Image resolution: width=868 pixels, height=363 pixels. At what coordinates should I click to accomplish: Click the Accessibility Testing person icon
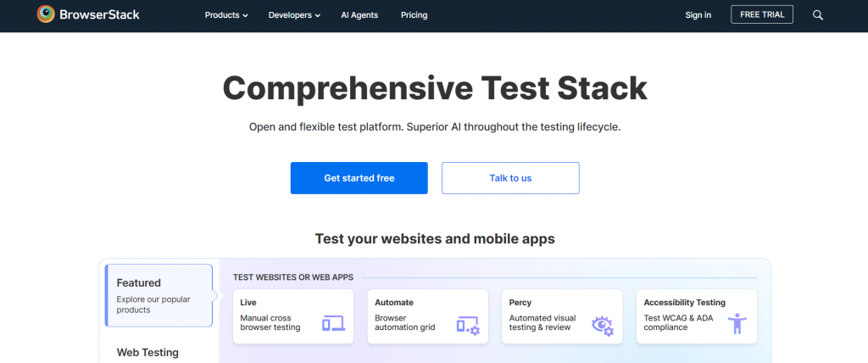pos(737,323)
